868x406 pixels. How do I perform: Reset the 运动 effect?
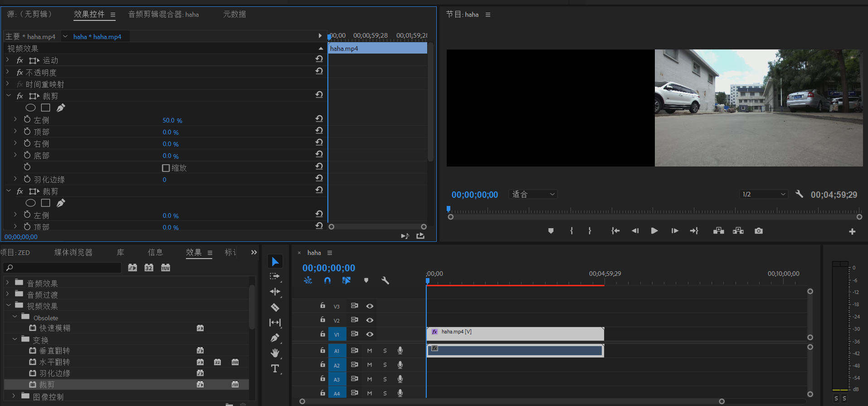click(x=319, y=59)
